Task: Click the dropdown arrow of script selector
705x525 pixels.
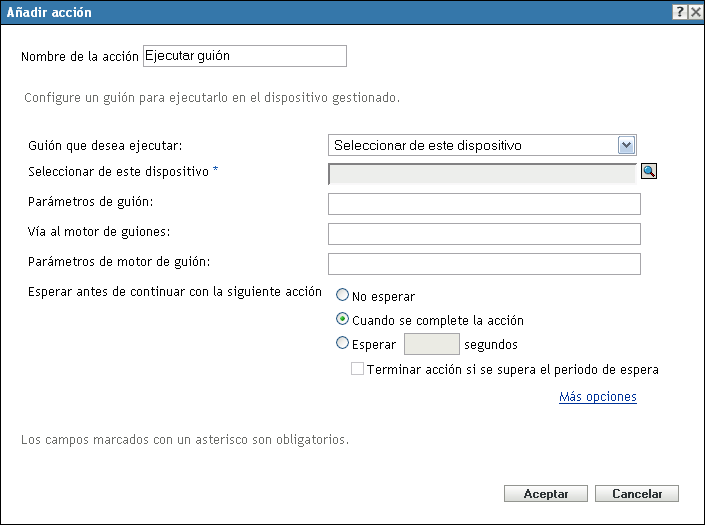Action: [x=627, y=145]
